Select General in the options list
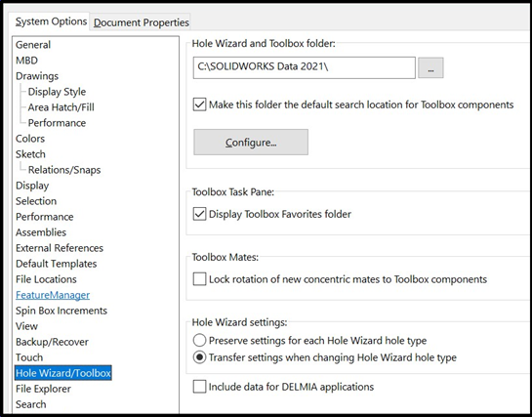Viewport: 532px width, 417px height. 33,45
